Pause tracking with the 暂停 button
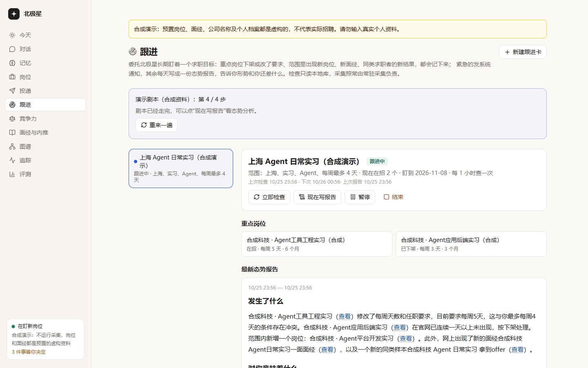The width and height of the screenshot is (588, 368). pyautogui.click(x=360, y=197)
